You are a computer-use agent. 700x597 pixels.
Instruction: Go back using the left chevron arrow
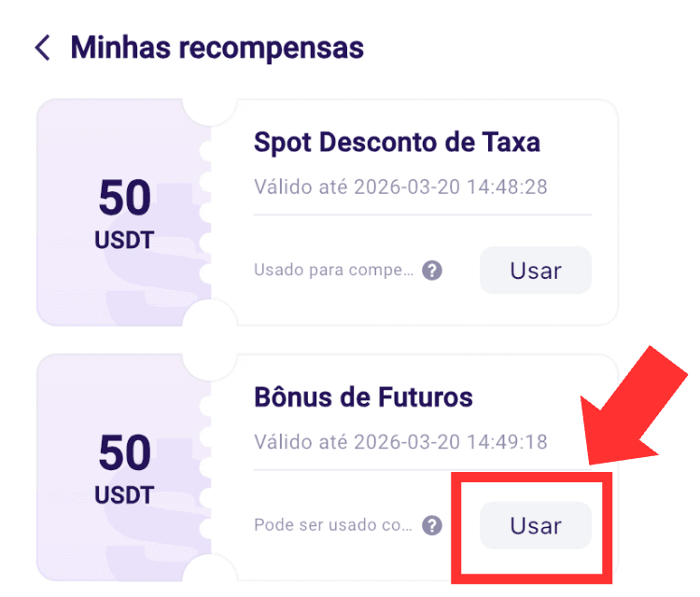point(42,48)
